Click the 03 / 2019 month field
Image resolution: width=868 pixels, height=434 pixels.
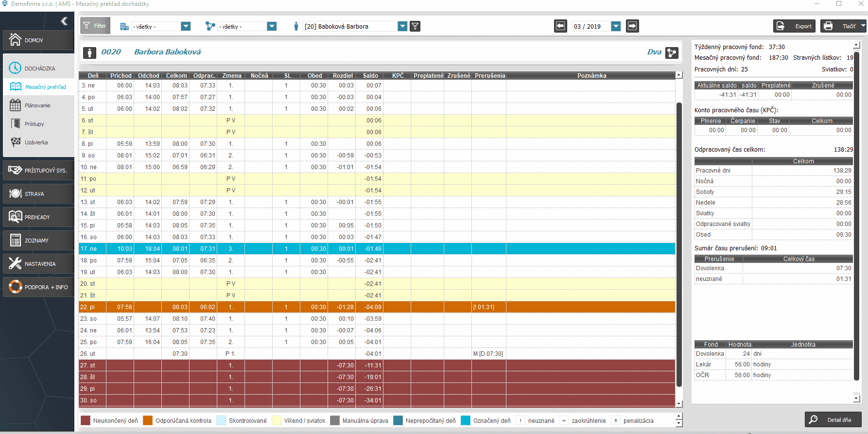pos(591,26)
